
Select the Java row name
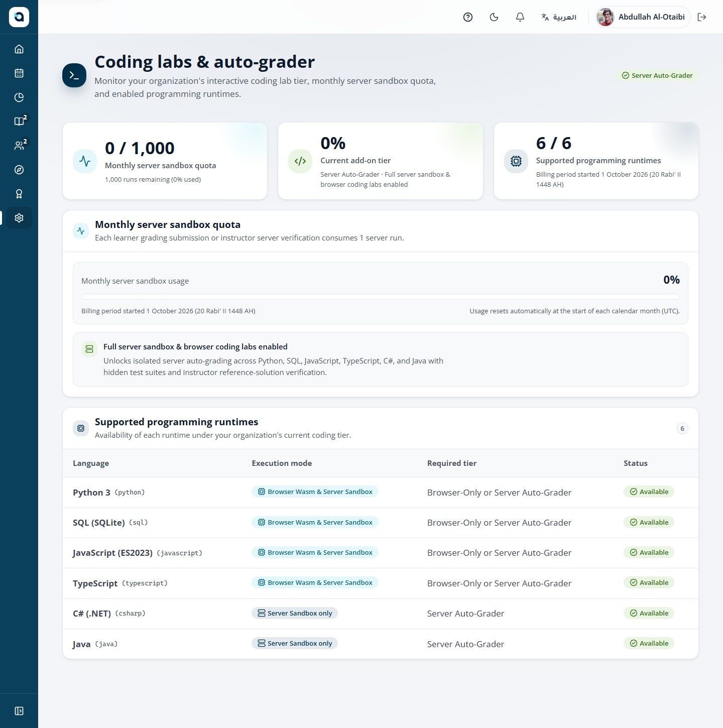(82, 644)
